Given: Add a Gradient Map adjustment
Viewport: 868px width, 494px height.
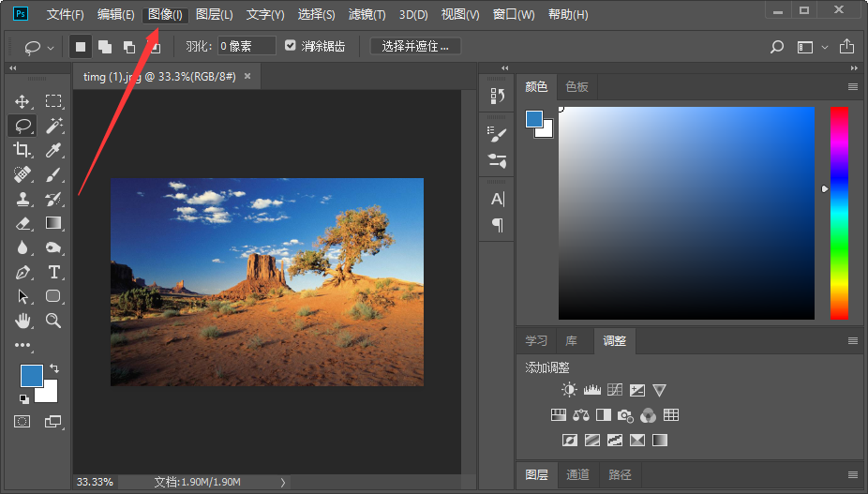Looking at the screenshot, I should (x=660, y=440).
